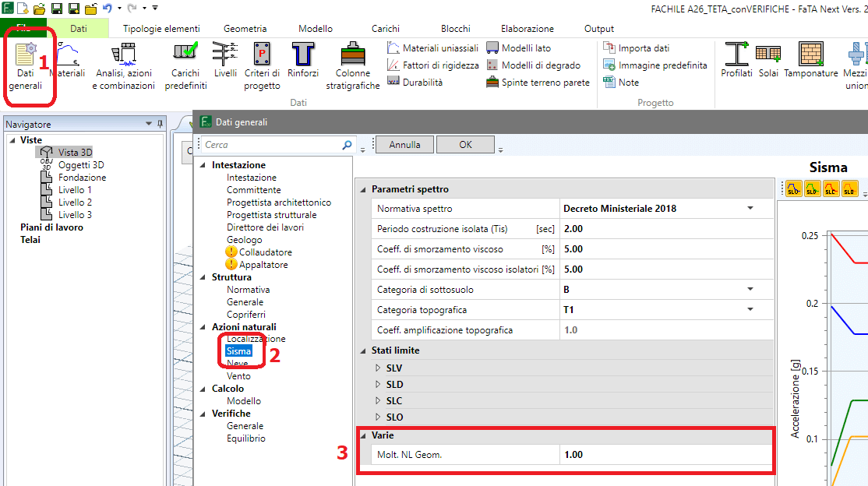Pin the Navigator panel

(x=160, y=124)
